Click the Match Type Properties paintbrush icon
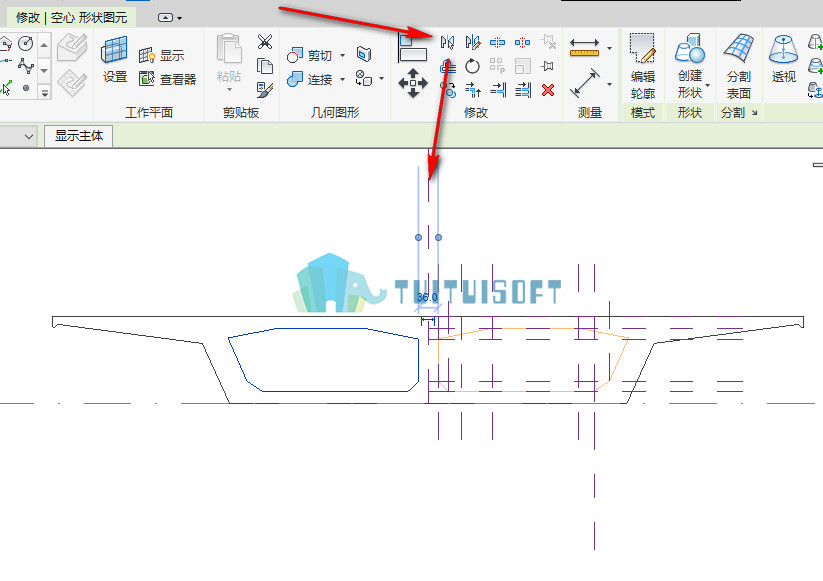The height and width of the screenshot is (581, 823). (265, 90)
